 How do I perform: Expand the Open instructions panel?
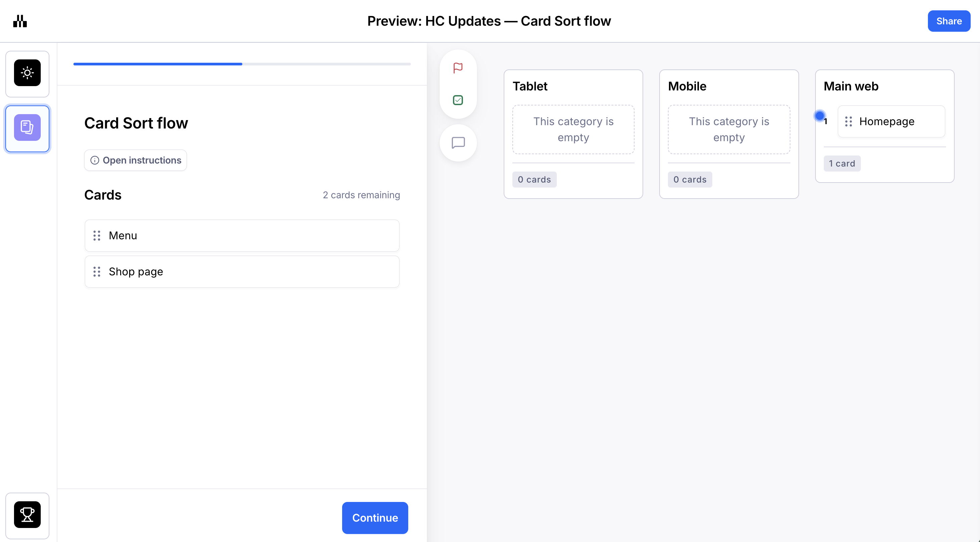(142, 161)
